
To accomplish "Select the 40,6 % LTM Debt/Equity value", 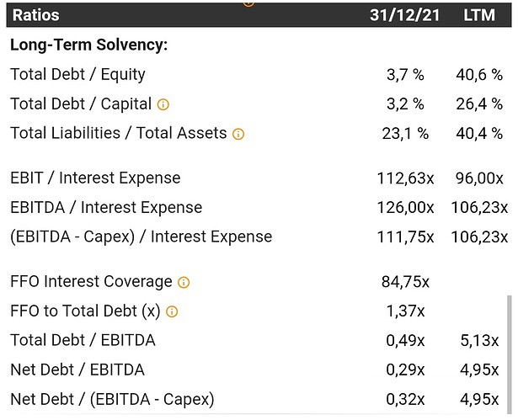I will (483, 74).
